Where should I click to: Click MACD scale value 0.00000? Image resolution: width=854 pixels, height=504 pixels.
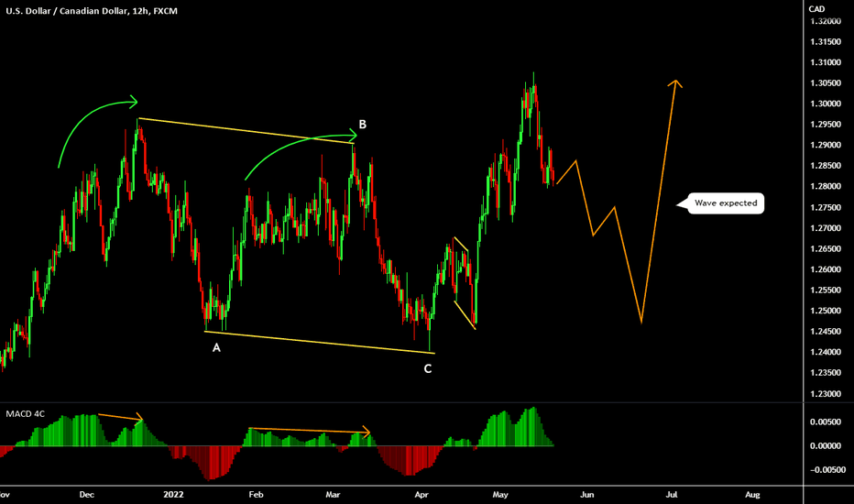coord(825,446)
